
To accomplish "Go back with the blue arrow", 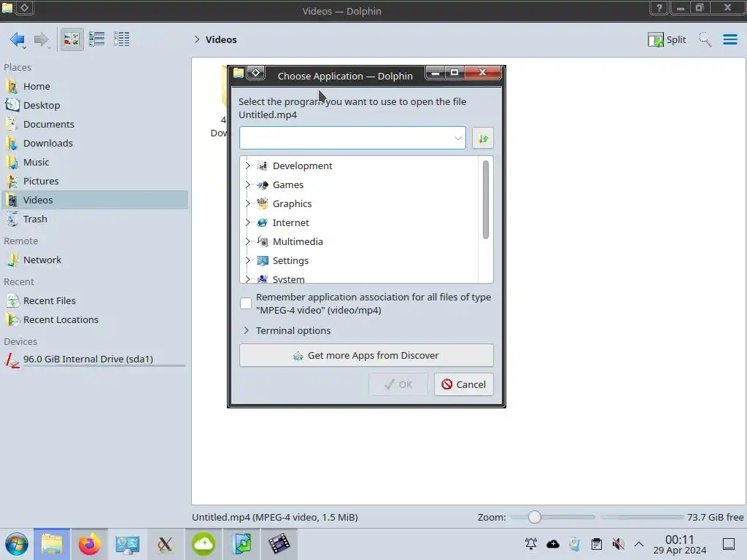I will point(17,39).
